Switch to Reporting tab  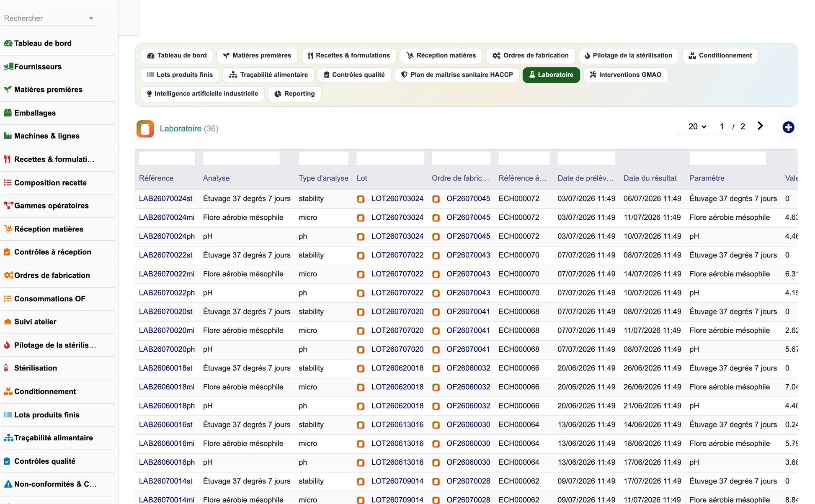coord(294,94)
